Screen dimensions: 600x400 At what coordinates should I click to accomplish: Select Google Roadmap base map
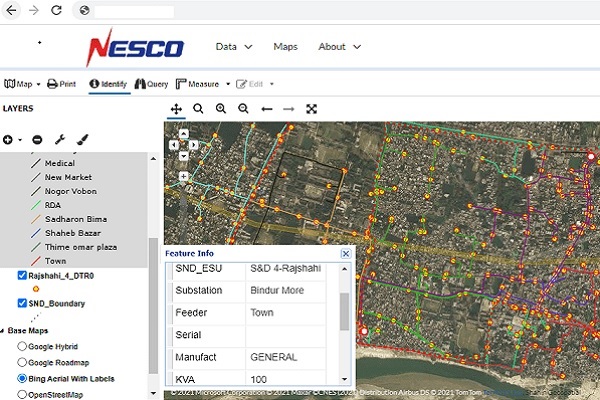22,362
